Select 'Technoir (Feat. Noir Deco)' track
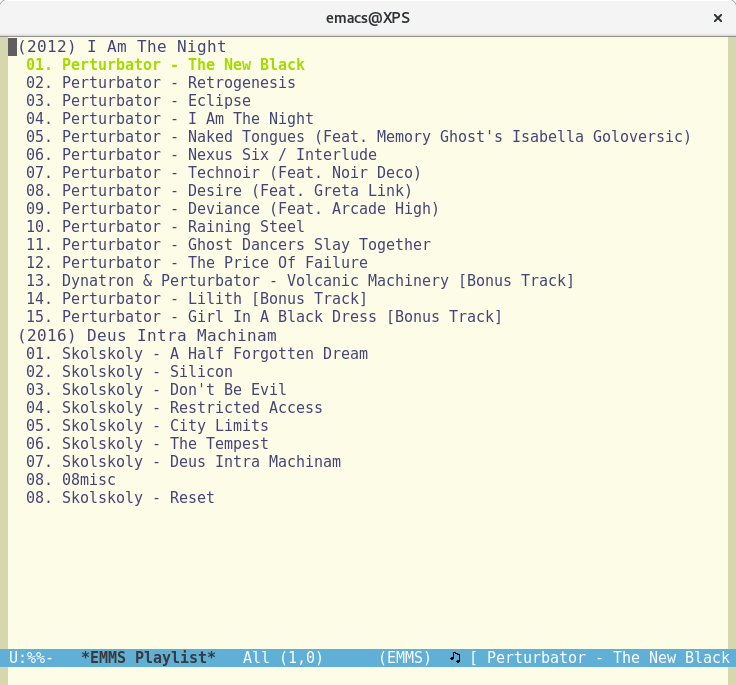736x685 pixels. [223, 173]
